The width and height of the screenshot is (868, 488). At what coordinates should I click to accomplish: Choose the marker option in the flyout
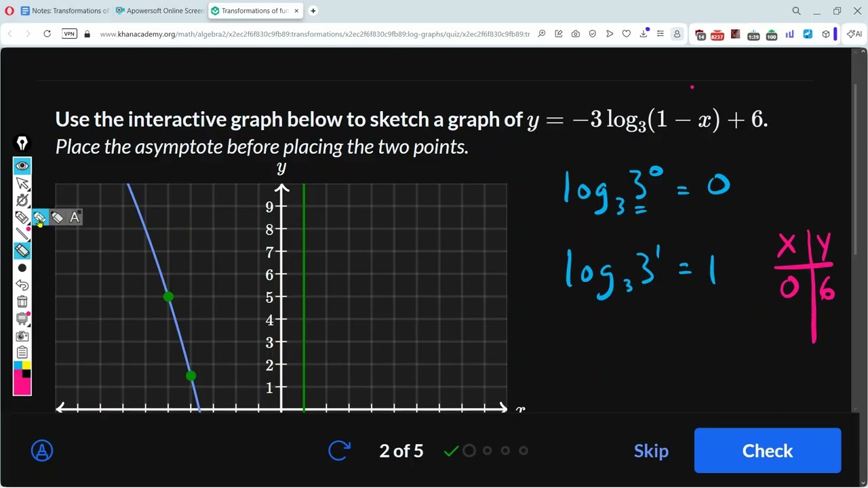pyautogui.click(x=58, y=217)
